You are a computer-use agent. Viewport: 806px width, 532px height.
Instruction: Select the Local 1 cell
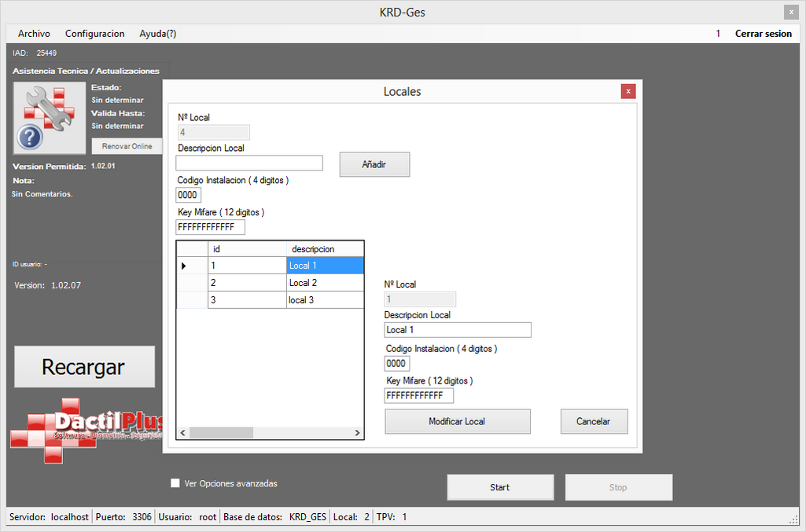click(x=325, y=266)
